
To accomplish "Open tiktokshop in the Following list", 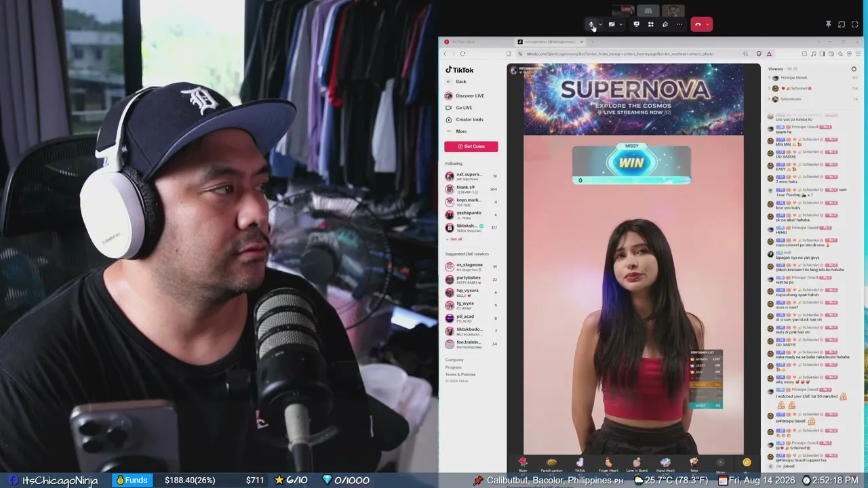I will [471, 228].
